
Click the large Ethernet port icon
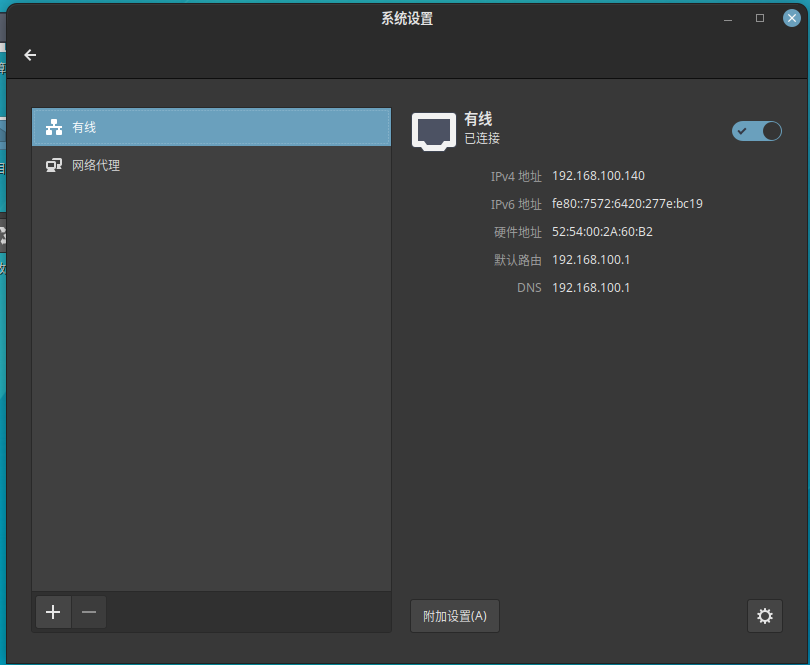click(434, 131)
